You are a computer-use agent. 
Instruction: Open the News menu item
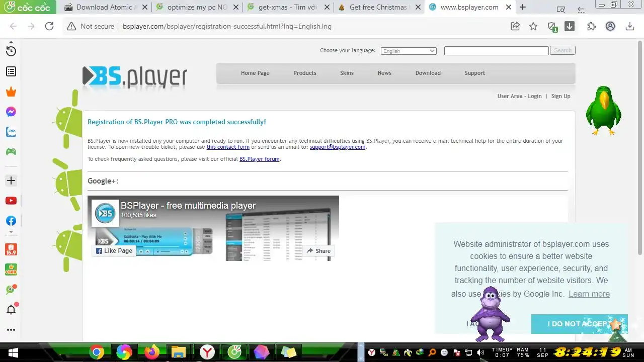point(384,73)
